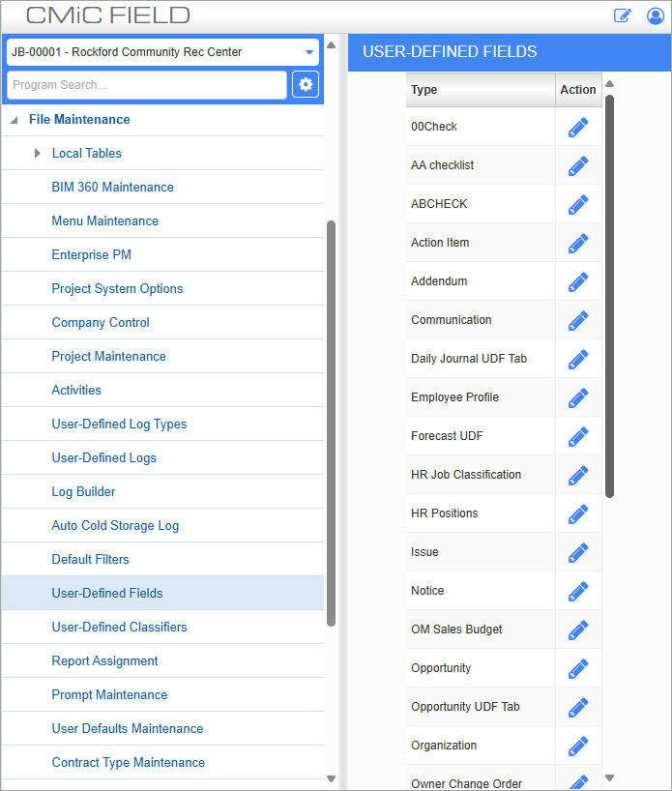672x791 pixels.
Task: Open the compose/edit icon in header
Action: click(x=623, y=15)
